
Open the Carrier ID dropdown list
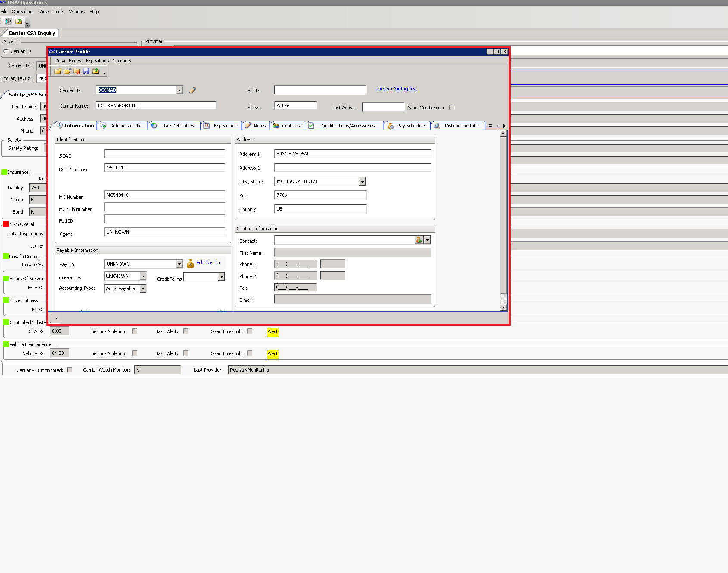(179, 90)
